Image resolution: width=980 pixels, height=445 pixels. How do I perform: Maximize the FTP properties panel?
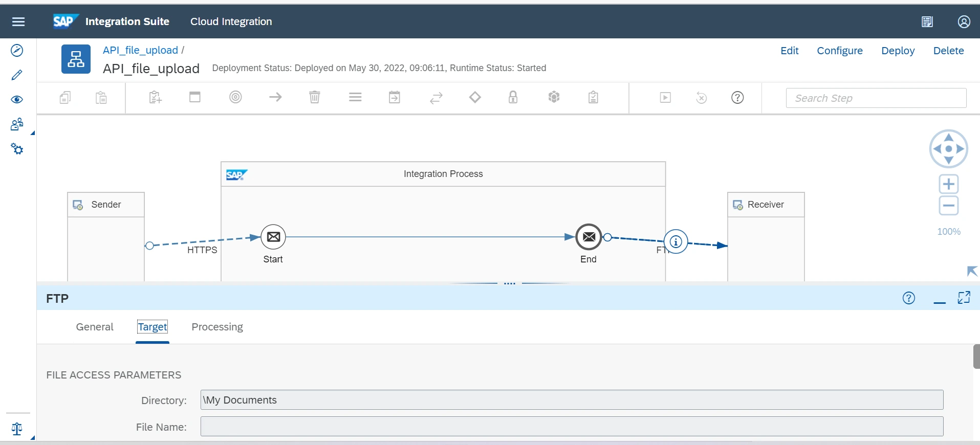click(964, 298)
